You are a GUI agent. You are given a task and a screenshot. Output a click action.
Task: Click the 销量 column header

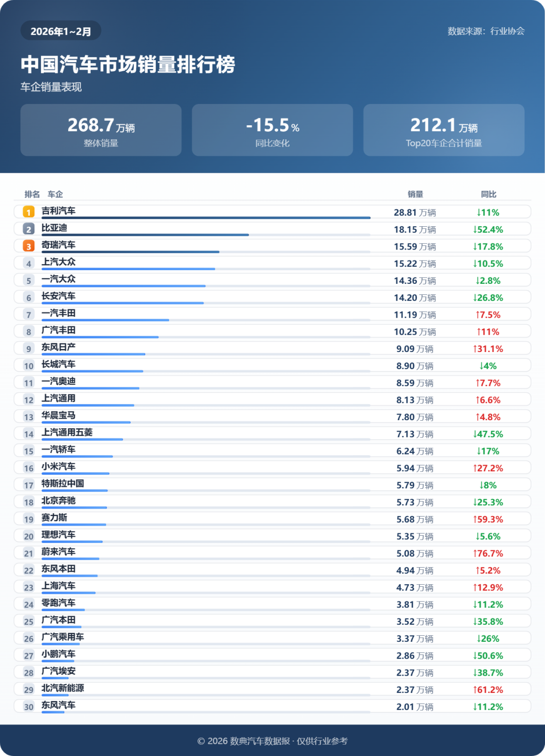(415, 194)
